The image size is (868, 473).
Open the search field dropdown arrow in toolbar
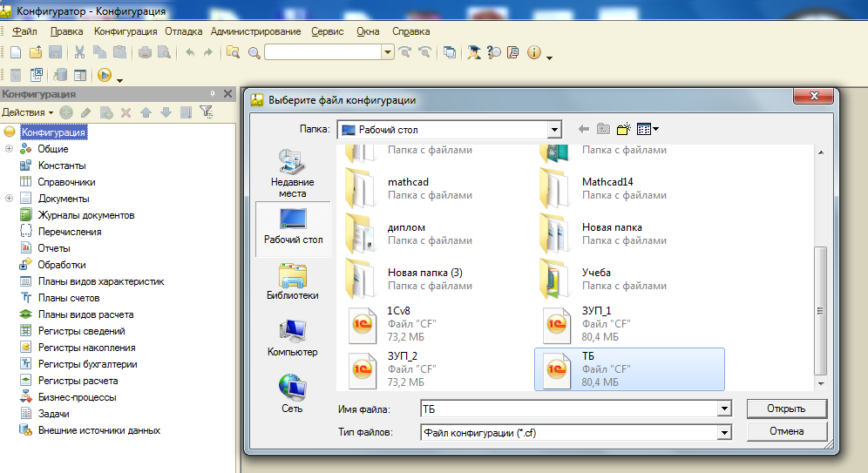point(388,52)
